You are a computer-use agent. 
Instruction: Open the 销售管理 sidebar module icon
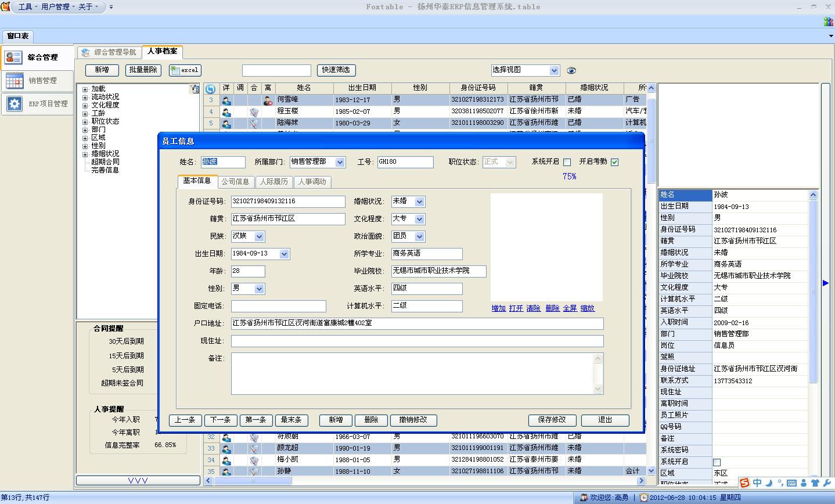pos(15,80)
